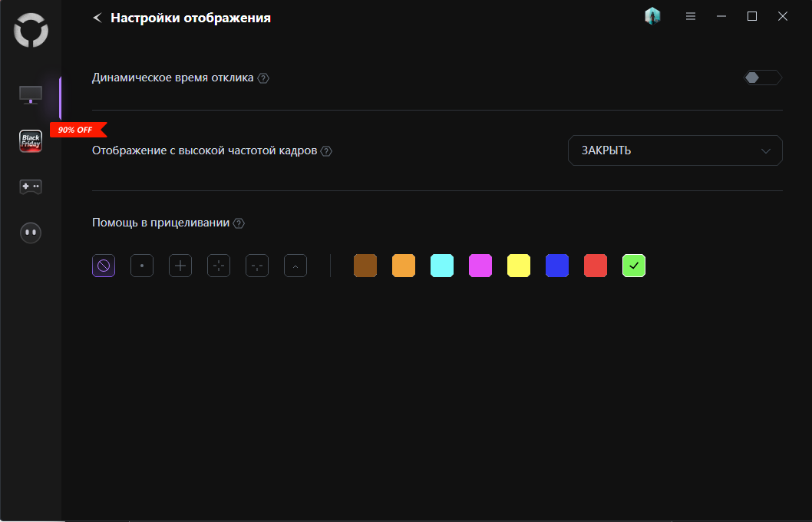Pick the cyan crosshair color
Image resolution: width=812 pixels, height=522 pixels.
(442, 266)
